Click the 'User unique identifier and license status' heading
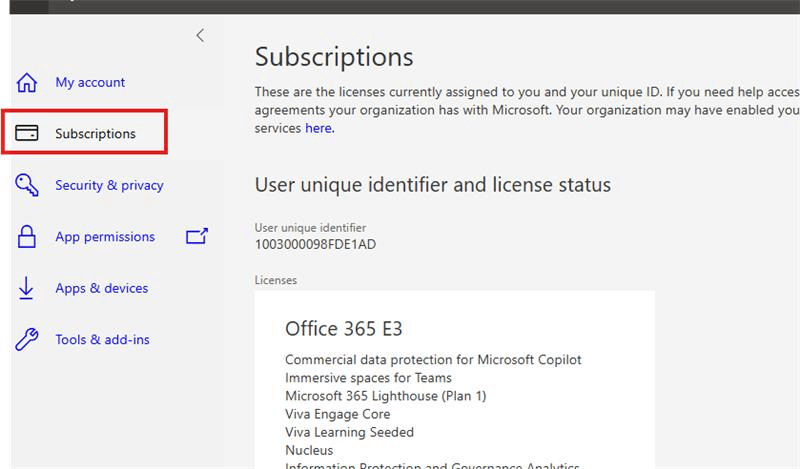The image size is (800, 469). [x=433, y=185]
